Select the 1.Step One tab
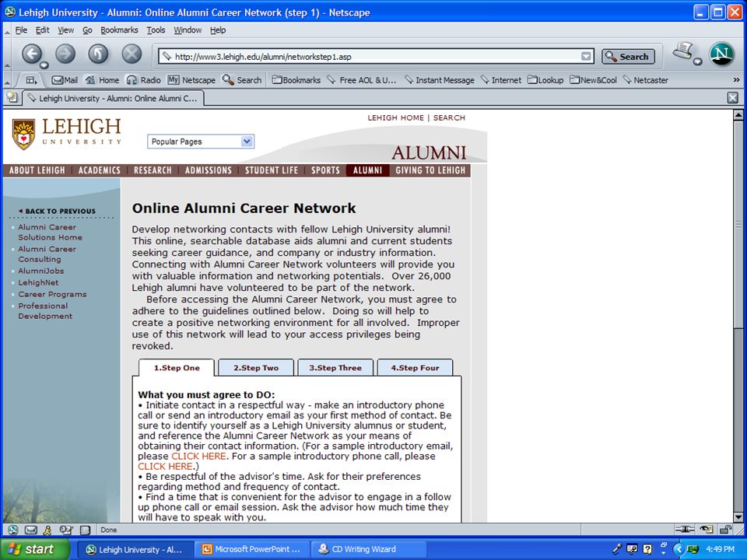This screenshot has height=560, width=747. 177,368
